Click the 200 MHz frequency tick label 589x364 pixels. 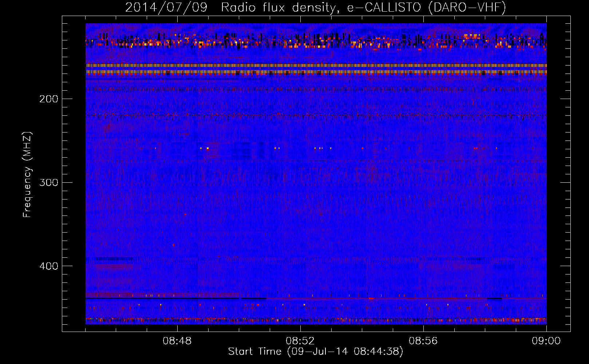pyautogui.click(x=49, y=99)
